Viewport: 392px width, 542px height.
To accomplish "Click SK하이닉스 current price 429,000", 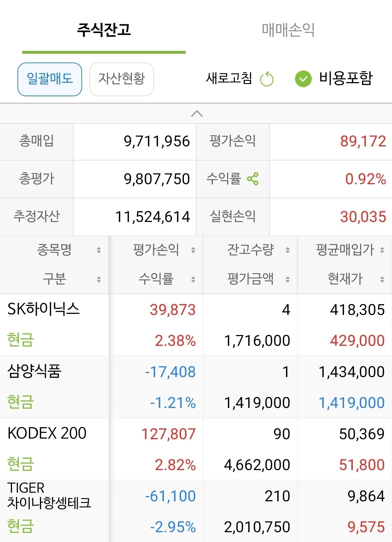I will (357, 341).
